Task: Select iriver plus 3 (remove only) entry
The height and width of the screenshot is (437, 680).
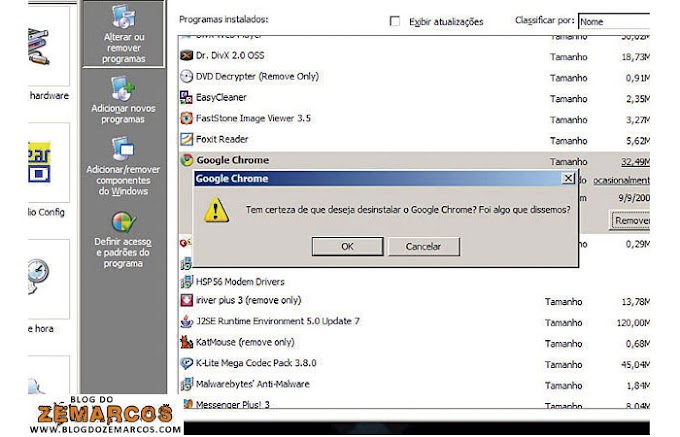Action: point(248,300)
